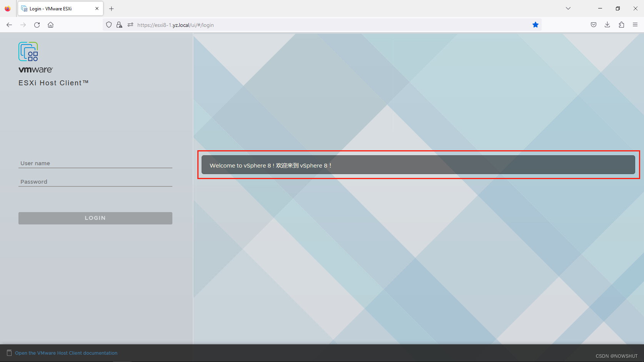View site security lock information
The width and height of the screenshot is (644, 362).
click(119, 25)
